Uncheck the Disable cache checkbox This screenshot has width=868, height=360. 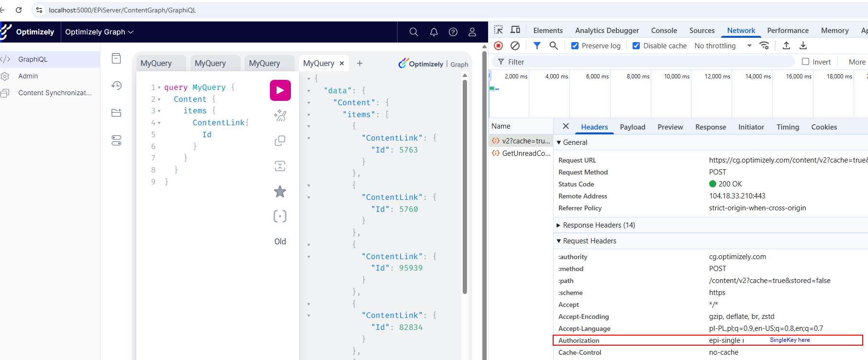(636, 46)
